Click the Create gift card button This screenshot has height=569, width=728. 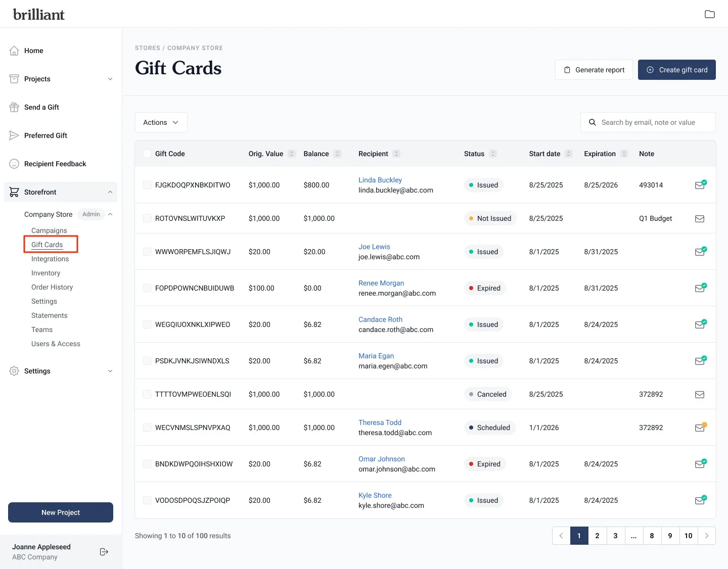tap(676, 70)
